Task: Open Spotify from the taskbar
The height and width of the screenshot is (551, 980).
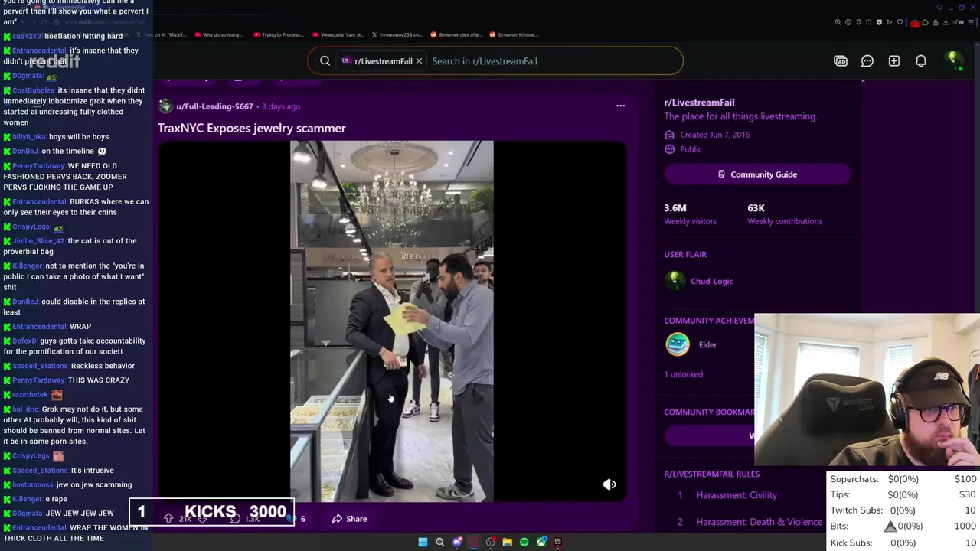Action: [524, 543]
